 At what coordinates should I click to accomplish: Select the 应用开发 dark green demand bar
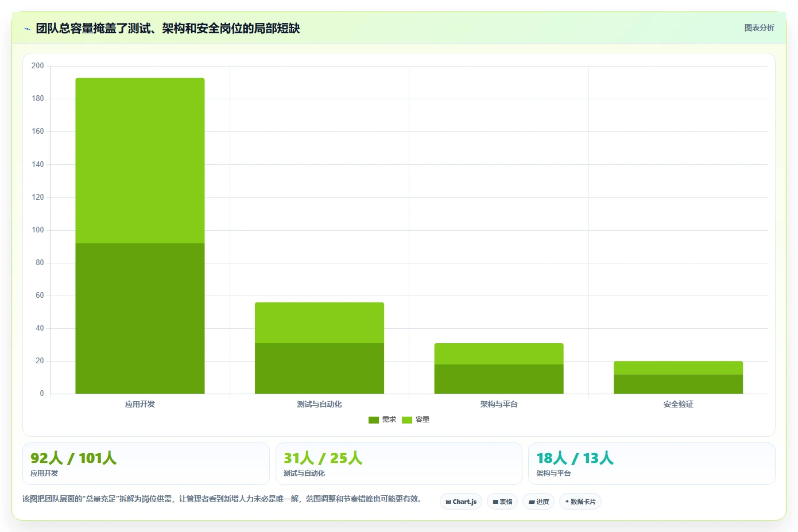point(140,319)
